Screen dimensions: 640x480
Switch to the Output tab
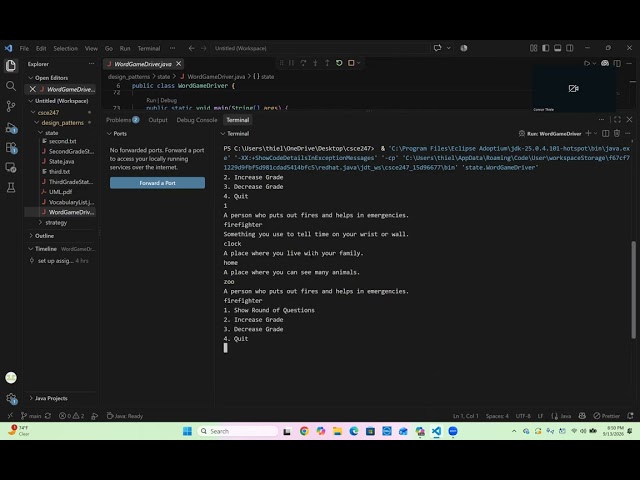(158, 120)
